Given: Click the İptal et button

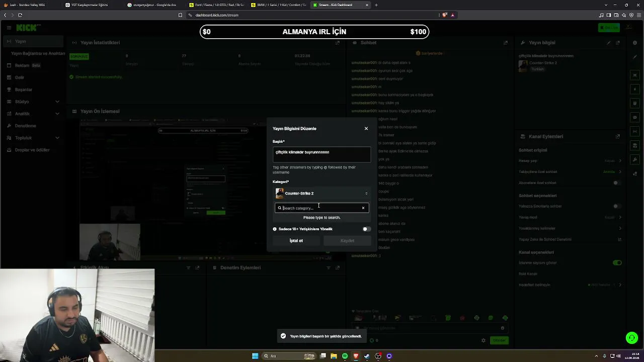Looking at the screenshot, I should pos(296,241).
